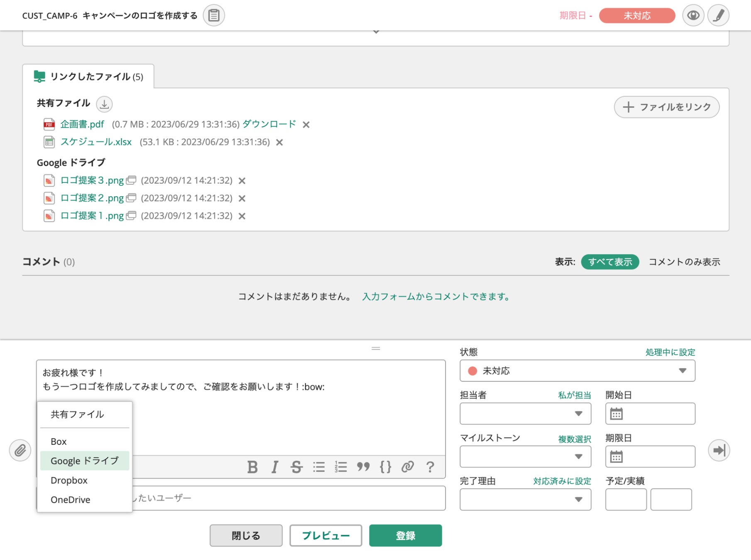751x560 pixels.
Task: Switch to コメントのみ表示 filter
Action: (x=685, y=262)
